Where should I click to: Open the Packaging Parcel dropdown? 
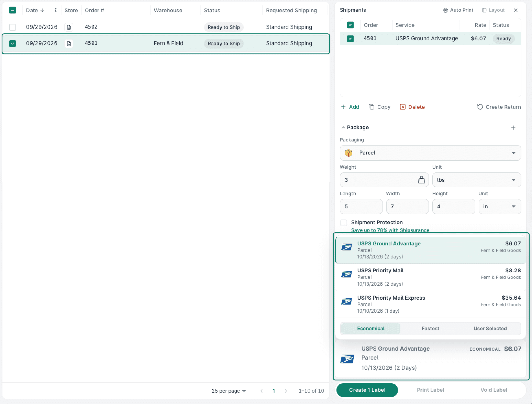(430, 153)
